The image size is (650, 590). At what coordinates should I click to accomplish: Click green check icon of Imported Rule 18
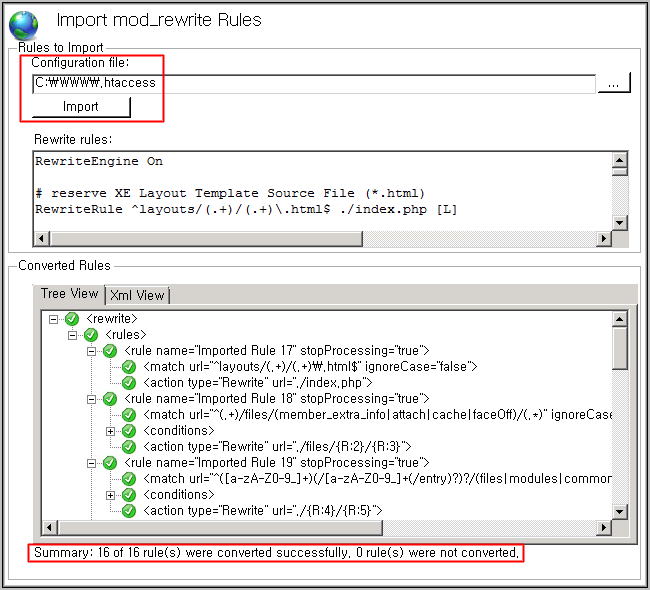110,399
